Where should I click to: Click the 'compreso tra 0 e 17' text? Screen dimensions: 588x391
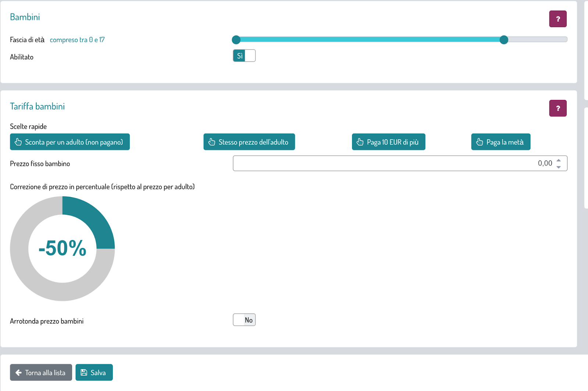(77, 40)
